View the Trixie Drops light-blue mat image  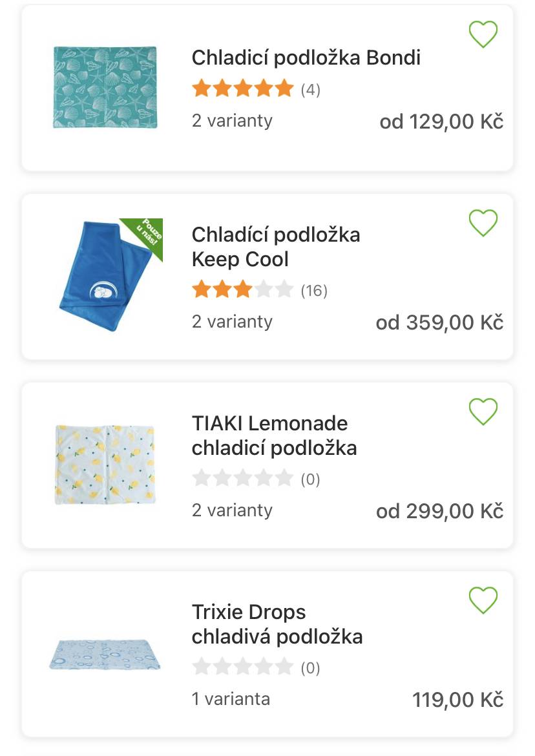(x=105, y=655)
